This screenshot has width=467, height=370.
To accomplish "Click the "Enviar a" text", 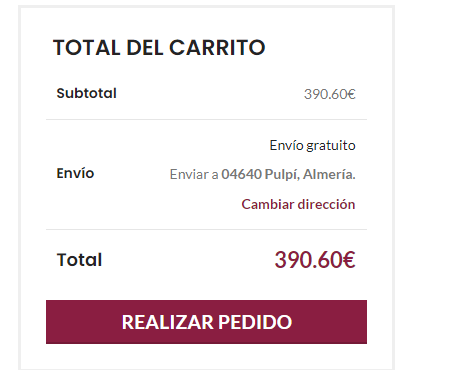I will (x=194, y=174).
